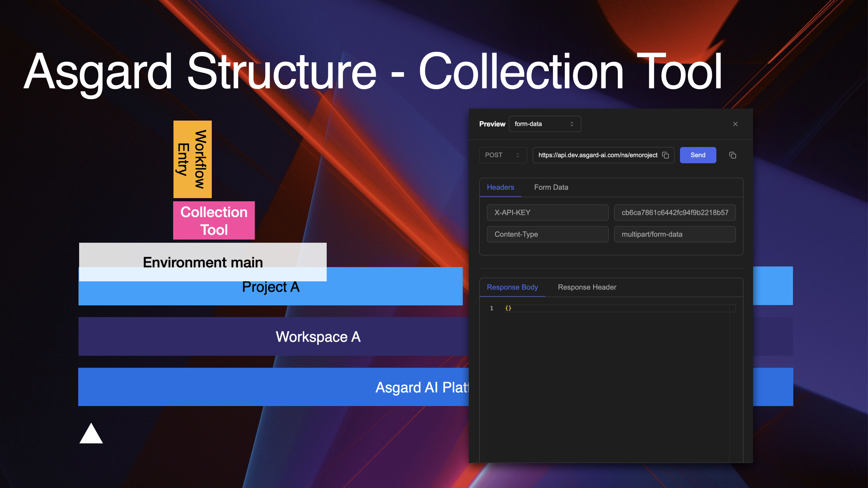
Task: Click the request URL input field
Action: 597,155
